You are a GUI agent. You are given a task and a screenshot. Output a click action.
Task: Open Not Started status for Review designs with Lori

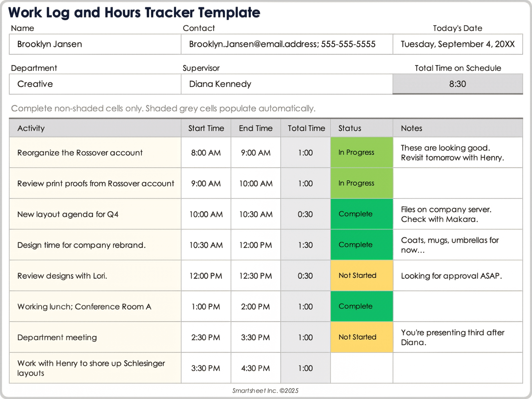point(361,275)
